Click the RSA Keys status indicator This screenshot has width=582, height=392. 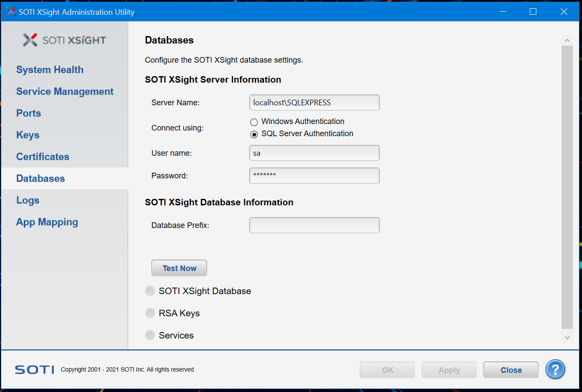coord(150,313)
